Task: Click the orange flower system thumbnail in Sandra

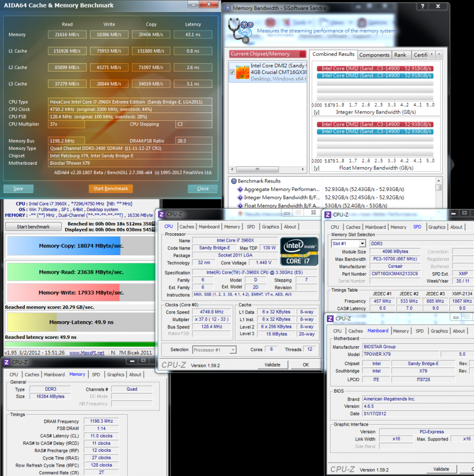Action: click(x=243, y=72)
